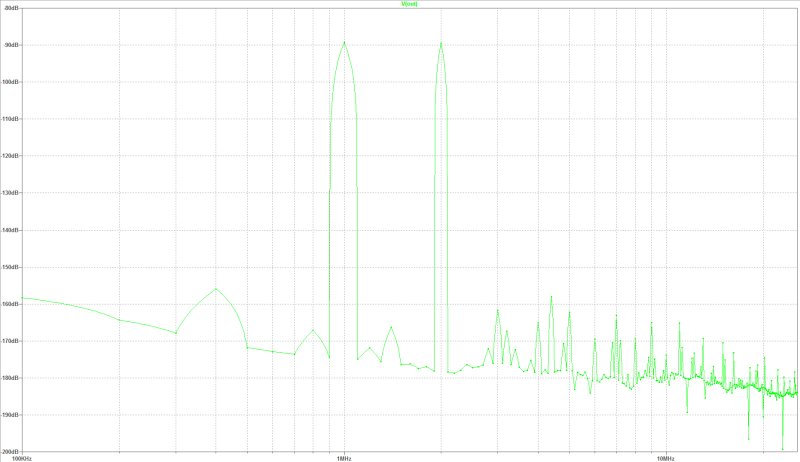Click the -130dB axis label
This screenshot has width=800, height=462.
[x=10, y=193]
